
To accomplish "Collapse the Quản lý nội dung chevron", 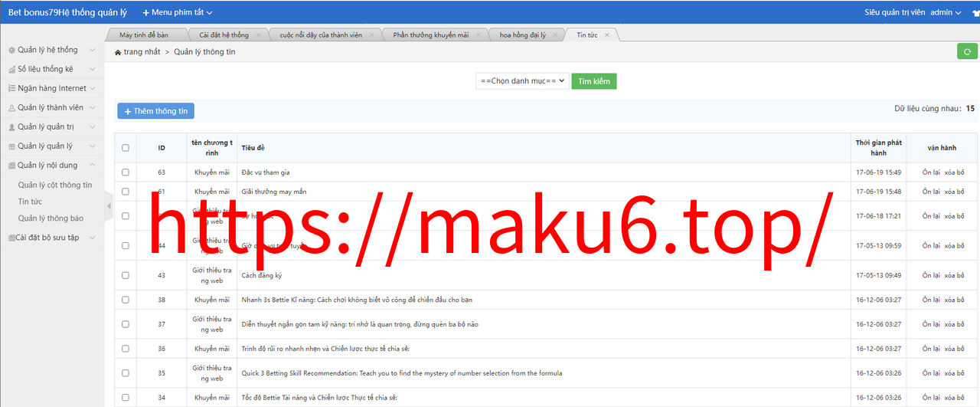I will (93, 166).
